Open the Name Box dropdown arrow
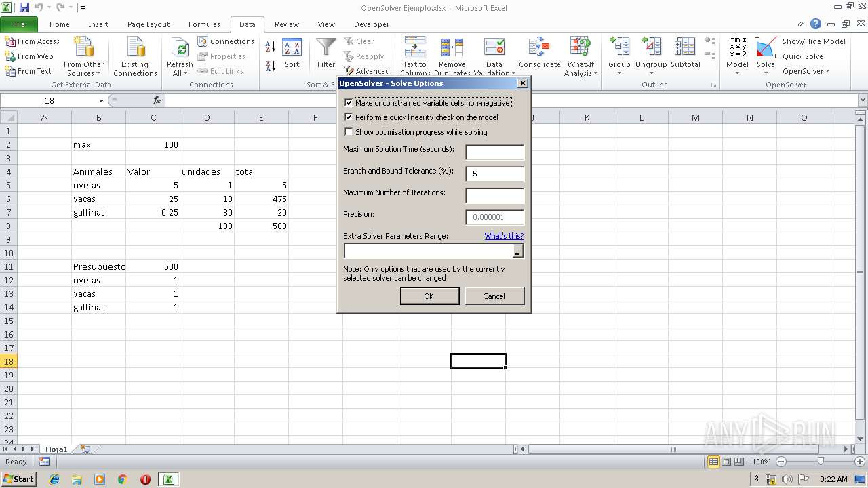 [101, 100]
